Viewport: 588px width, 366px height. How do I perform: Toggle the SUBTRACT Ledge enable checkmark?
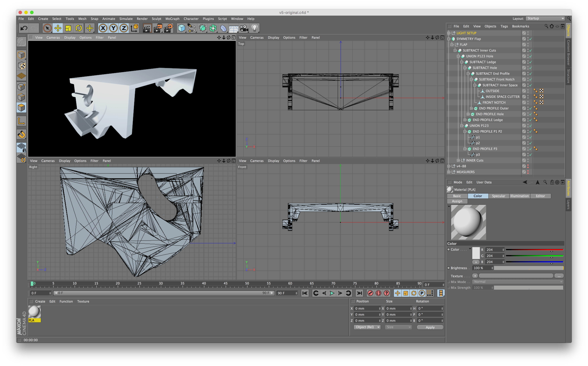pyautogui.click(x=531, y=62)
